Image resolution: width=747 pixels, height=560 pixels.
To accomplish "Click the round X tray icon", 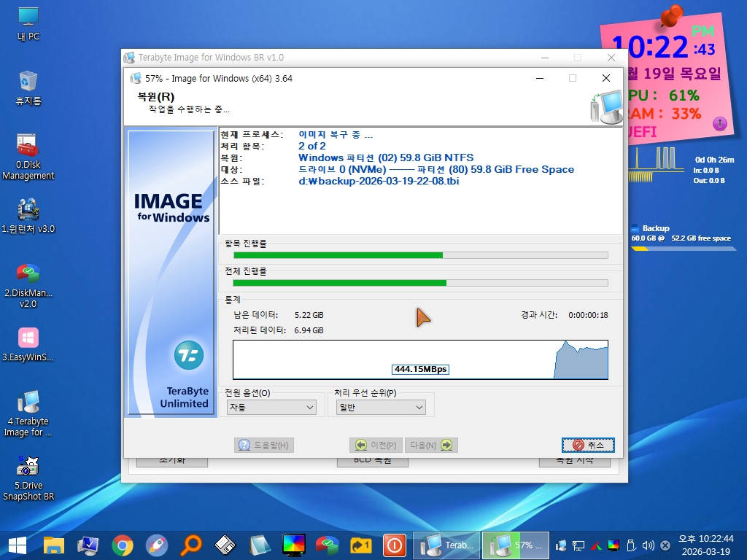I will coord(665,545).
